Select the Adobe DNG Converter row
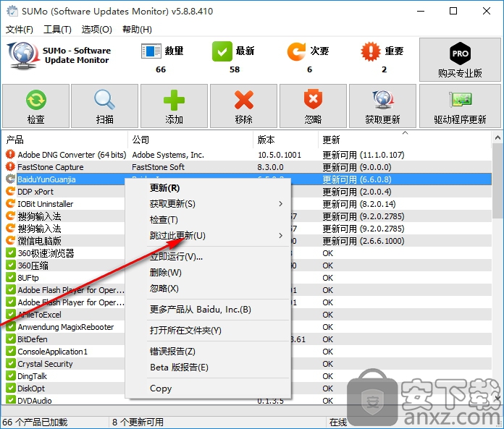The image size is (504, 429). [72, 155]
